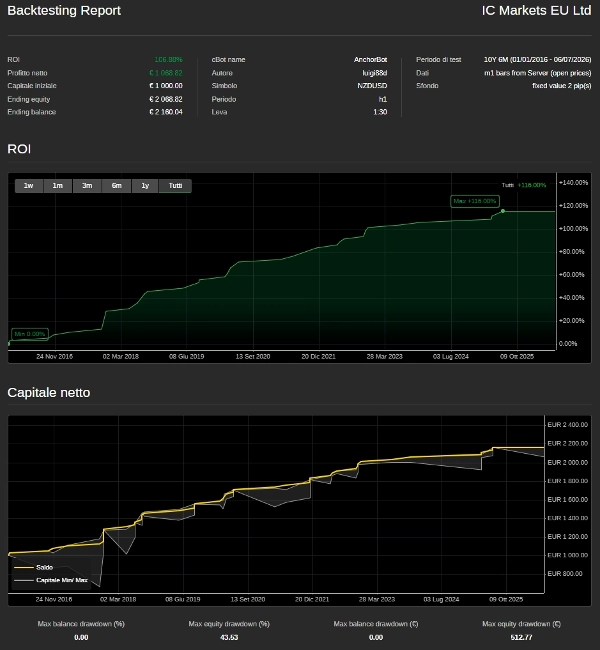Click the Autore value luigi88d
Image resolution: width=600 pixels, height=650 pixels.
pos(375,73)
